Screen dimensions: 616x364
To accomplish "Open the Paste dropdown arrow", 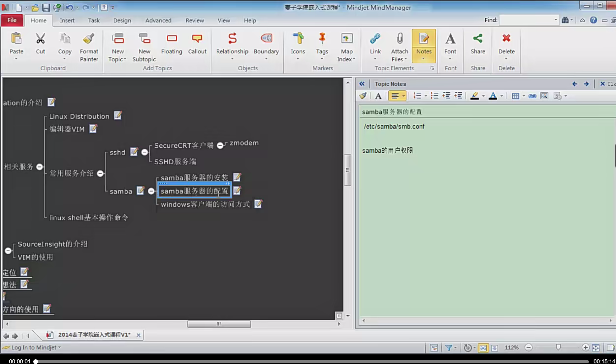I will pos(16,58).
